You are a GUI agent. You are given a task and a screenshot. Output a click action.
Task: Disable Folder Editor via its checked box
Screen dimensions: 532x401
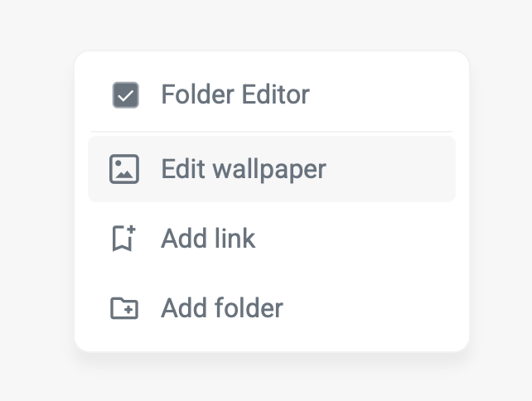(x=125, y=95)
